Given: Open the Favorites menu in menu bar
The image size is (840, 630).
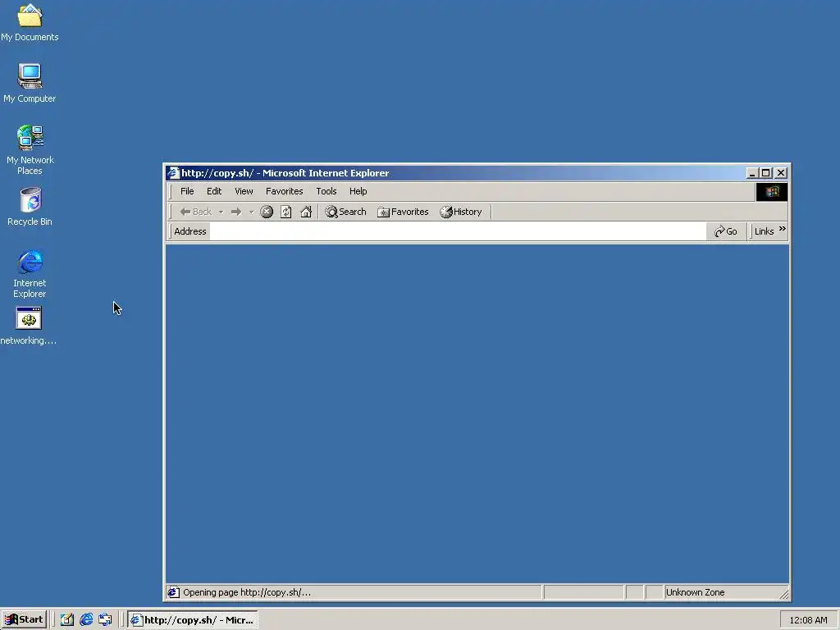Looking at the screenshot, I should pos(285,191).
